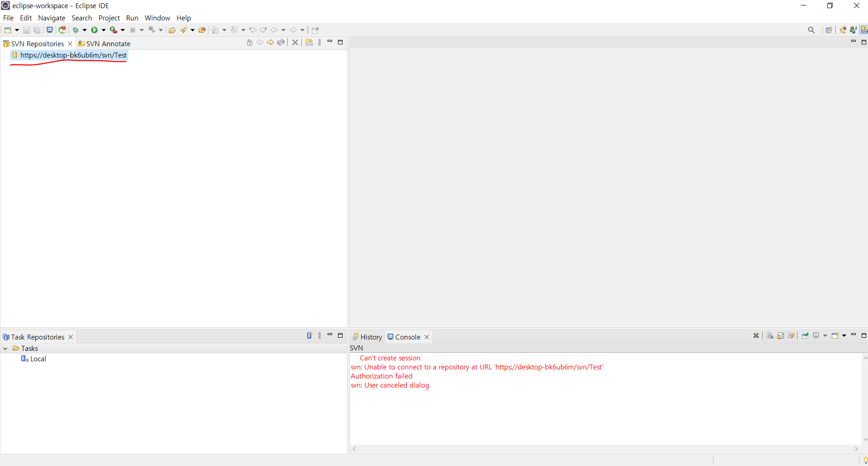The image size is (868, 466).
Task: Click the Add SVN Repository icon
Action: pyautogui.click(x=309, y=43)
